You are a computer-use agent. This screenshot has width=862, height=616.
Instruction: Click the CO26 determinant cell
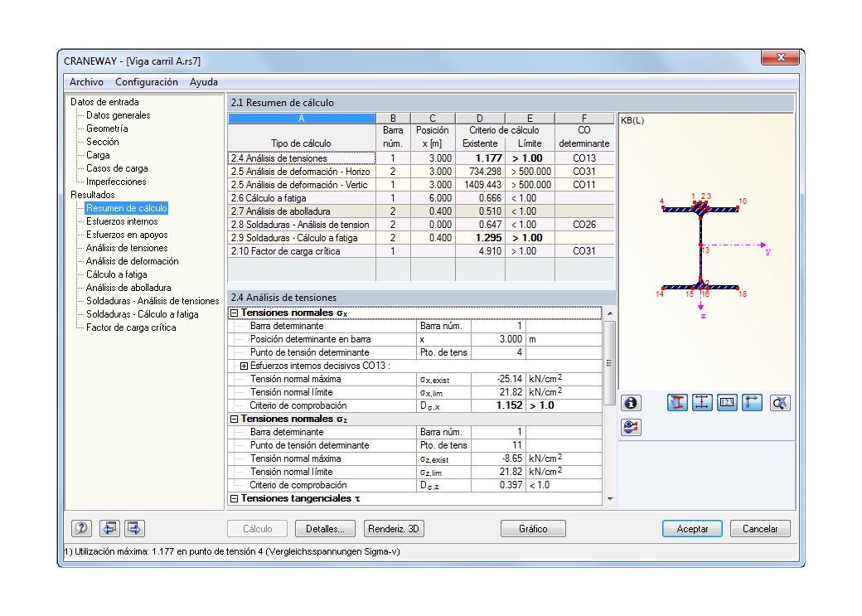(x=584, y=225)
